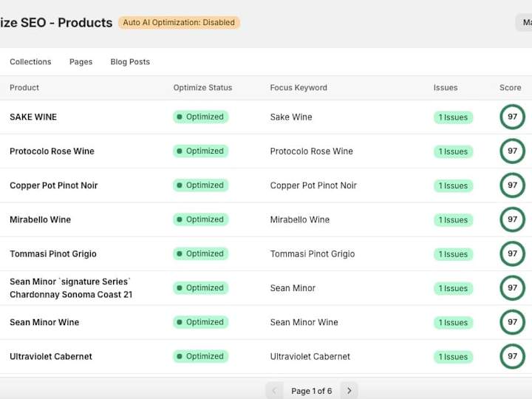
Task: Click the Protocolo Rose Wine focus keyword
Action: (312, 151)
